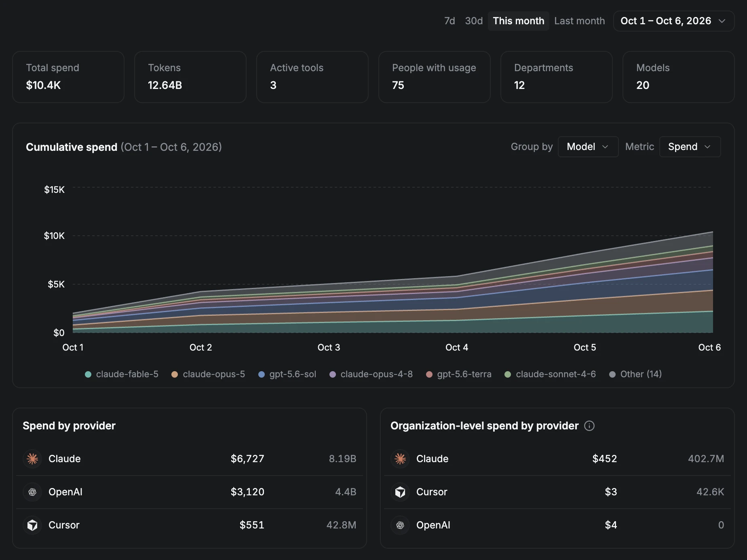Screen dimensions: 747x560
Task: Click the $6,727 Claude spend value
Action: pos(247,459)
